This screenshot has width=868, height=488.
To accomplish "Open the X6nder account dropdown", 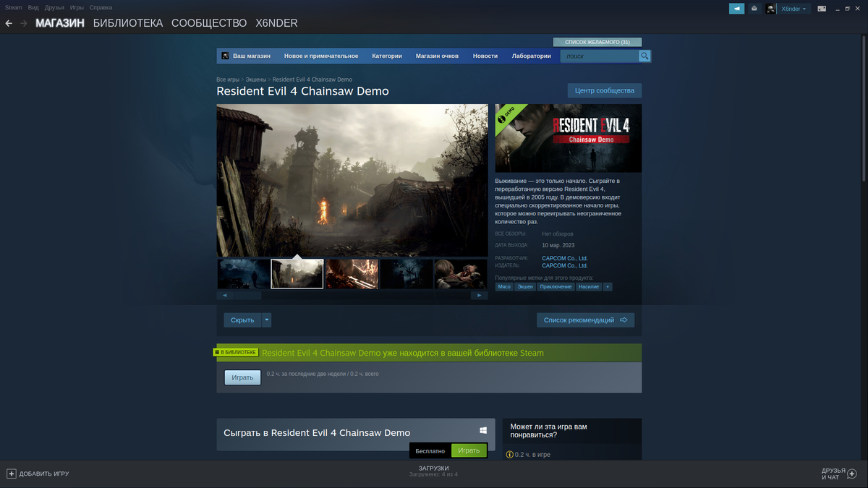I will (793, 9).
